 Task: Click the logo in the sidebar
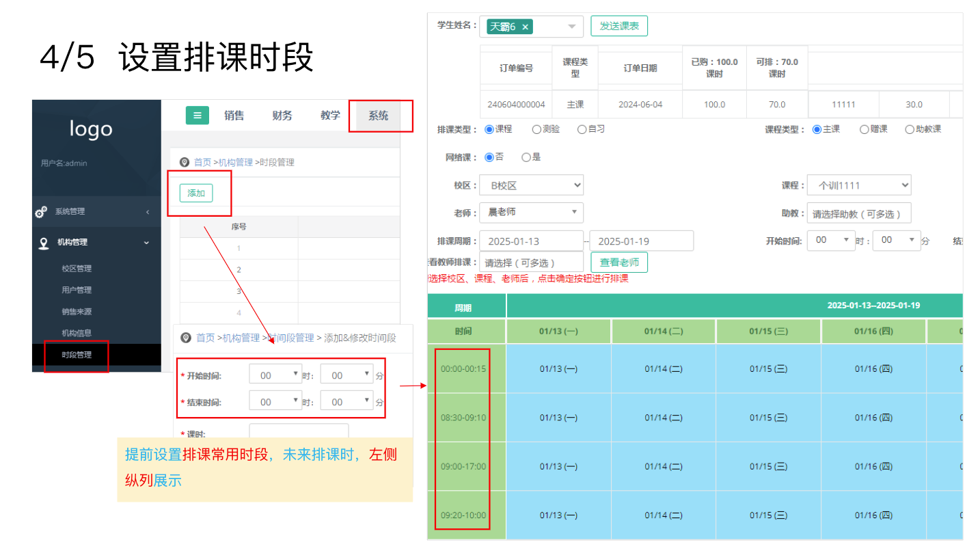[x=90, y=129]
